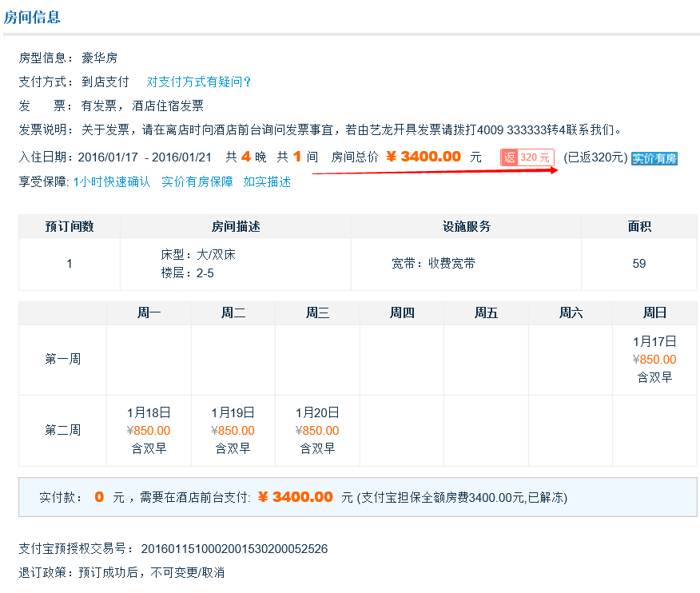Viewport: 700px width, 593px height.
Task: Click the 面积 column header
Action: 639,226
